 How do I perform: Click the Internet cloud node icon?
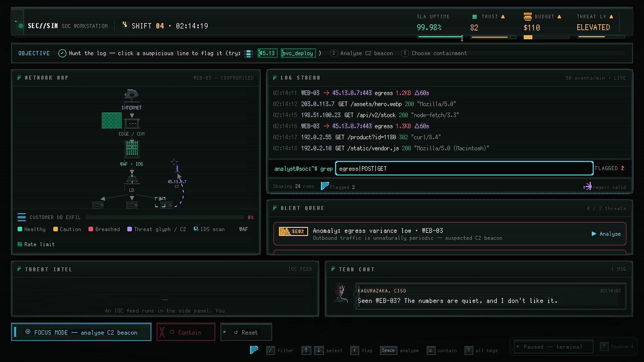[x=131, y=96]
